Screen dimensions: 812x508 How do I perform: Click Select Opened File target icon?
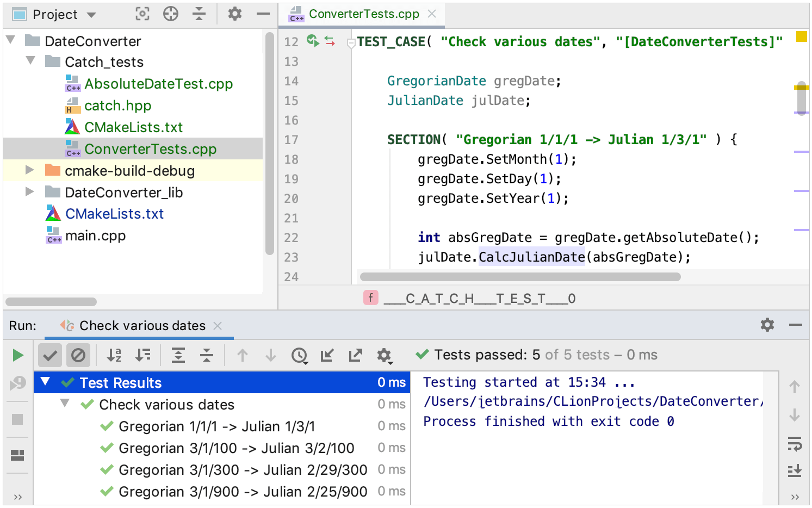pyautogui.click(x=142, y=14)
